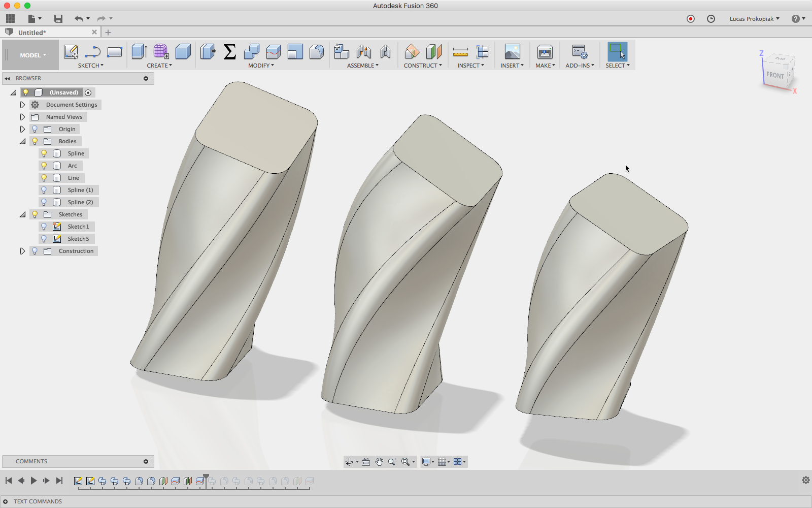812x508 pixels.
Task: Toggle the Origin folder visibility bulb
Action: 35,129
